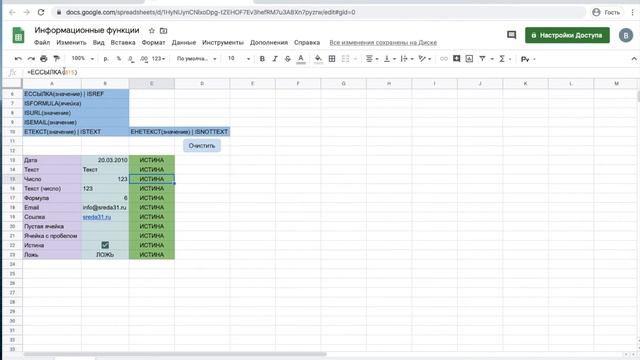This screenshot has height=360, width=640.
Task: Open vertical align dropdown
Action: pyautogui.click(x=389, y=59)
